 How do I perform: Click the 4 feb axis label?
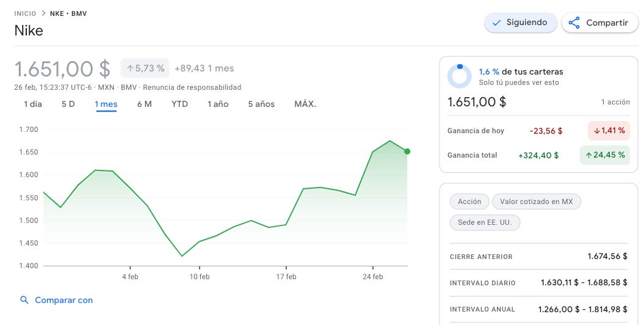[x=130, y=277]
